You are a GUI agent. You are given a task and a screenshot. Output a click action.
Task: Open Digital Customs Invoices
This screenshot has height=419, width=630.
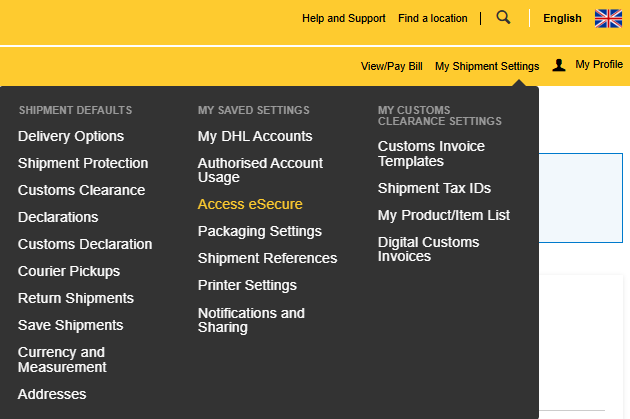(428, 249)
